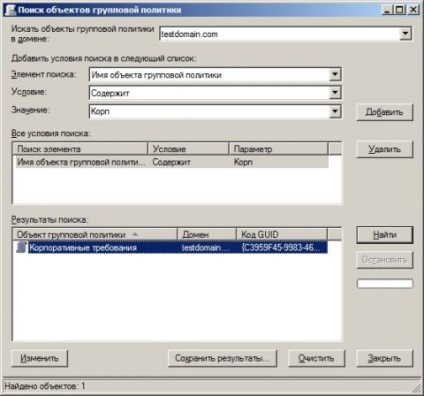
Task: Click the Изменить button
Action: (39, 358)
